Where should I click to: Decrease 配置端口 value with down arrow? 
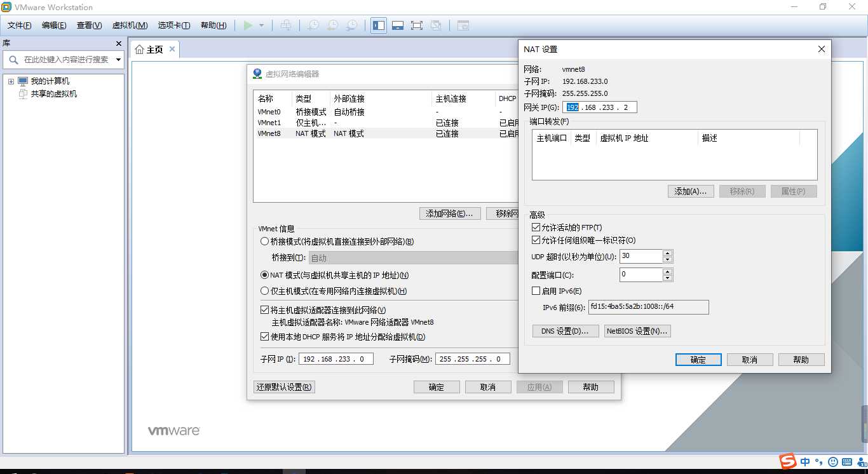667,278
